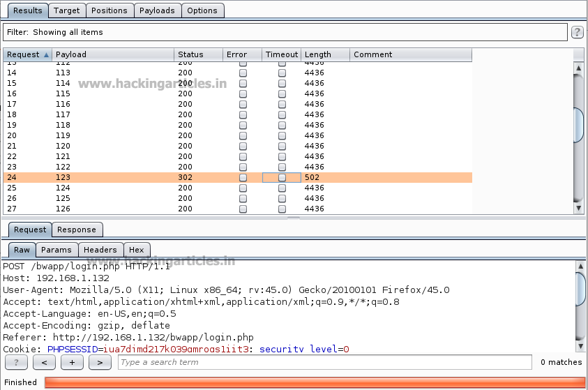Screen dimensions: 588x390
Task: Select result row with payload 115
Action: coord(237,93)
